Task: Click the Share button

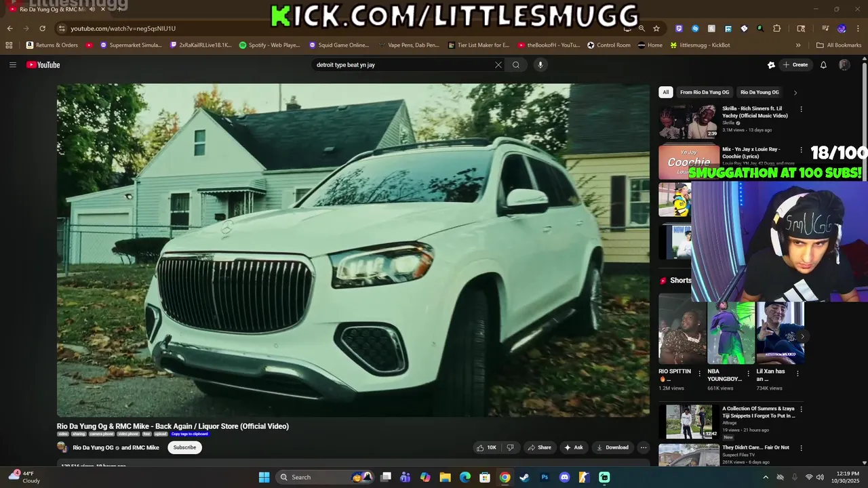Action: click(x=540, y=447)
